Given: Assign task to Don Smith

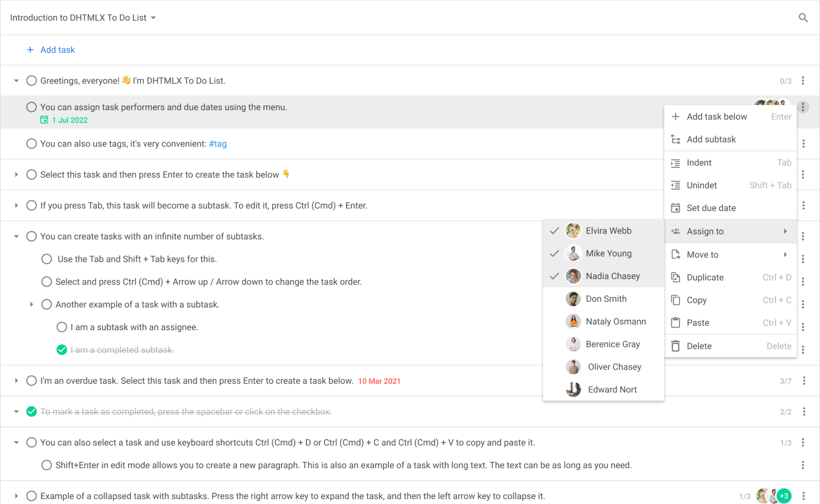Looking at the screenshot, I should click(606, 299).
